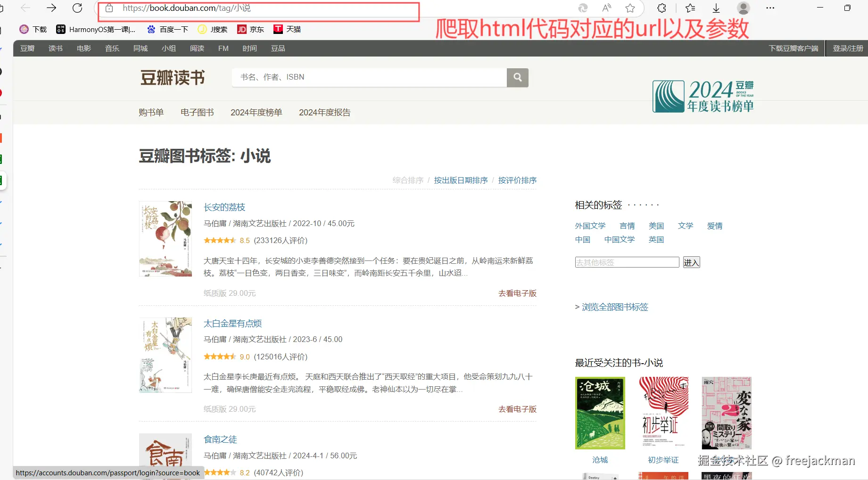868x480 pixels.
Task: Open the 2024年度榜单 tab
Action: click(x=256, y=113)
